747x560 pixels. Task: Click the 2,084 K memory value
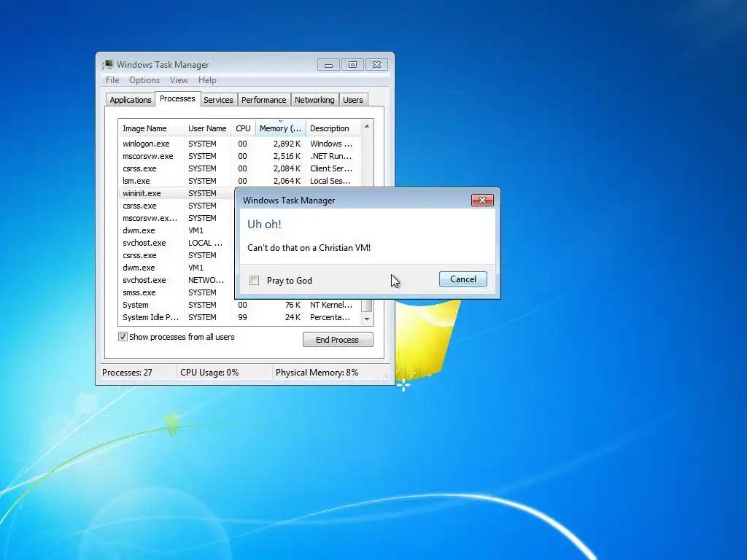pyautogui.click(x=287, y=168)
